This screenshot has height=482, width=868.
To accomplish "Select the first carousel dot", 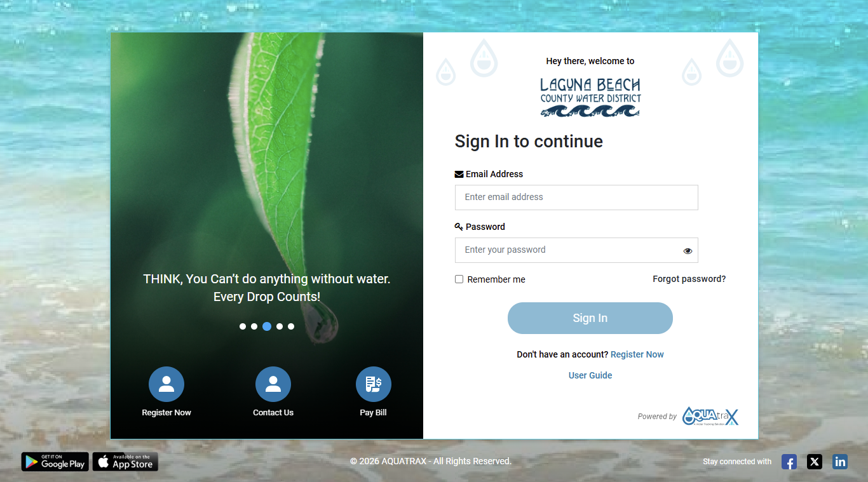I will 243,326.
